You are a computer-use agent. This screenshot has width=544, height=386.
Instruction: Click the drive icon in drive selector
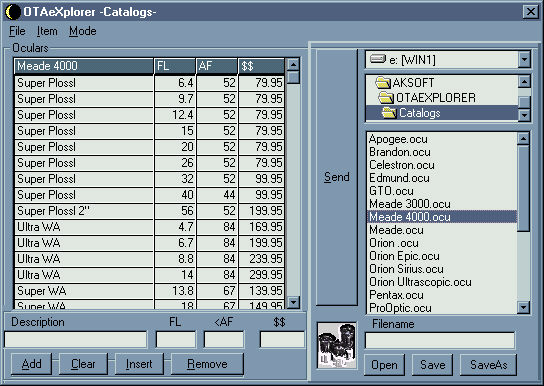[x=378, y=59]
